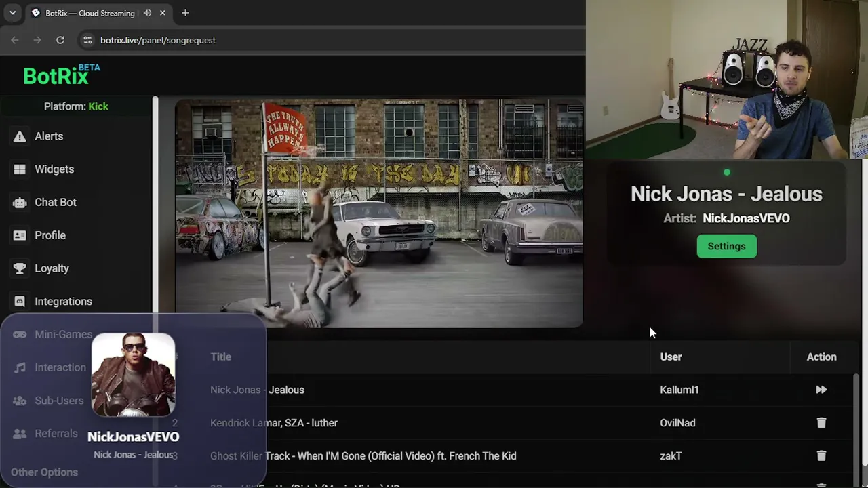
Task: Skip the currently playing Nick Jonas song
Action: point(821,390)
